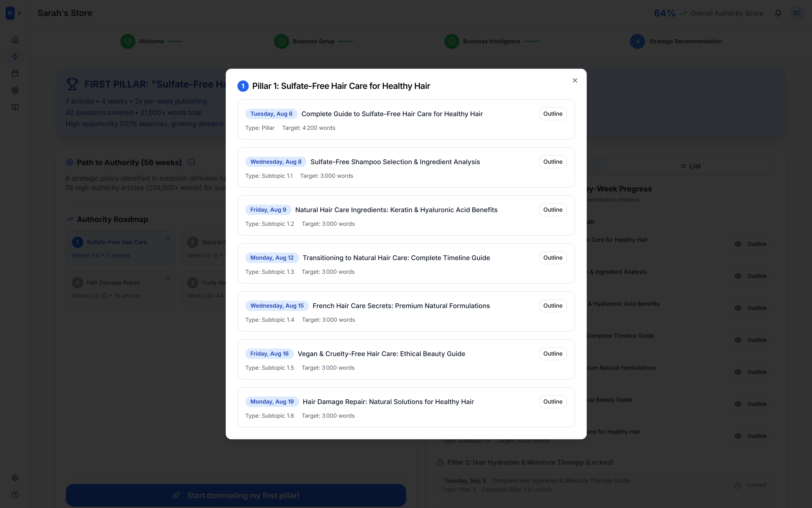This screenshot has width=812, height=508.
Task: Click background Outline for Healthy Hair solutions row
Action: coord(751,436)
